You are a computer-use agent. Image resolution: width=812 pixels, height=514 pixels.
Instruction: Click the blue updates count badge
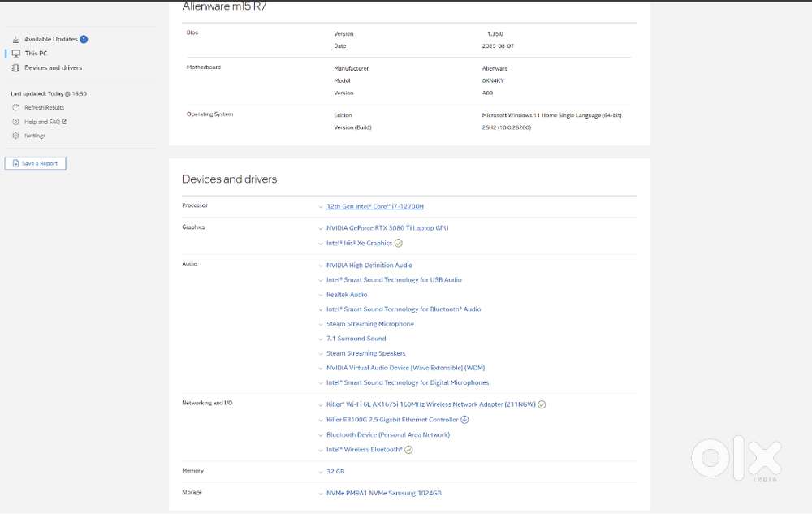pyautogui.click(x=84, y=39)
